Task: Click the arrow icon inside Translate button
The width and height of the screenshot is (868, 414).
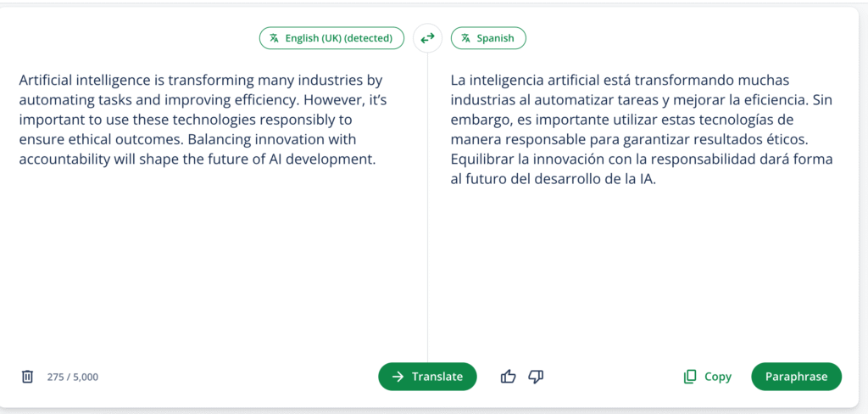Action: coord(398,377)
